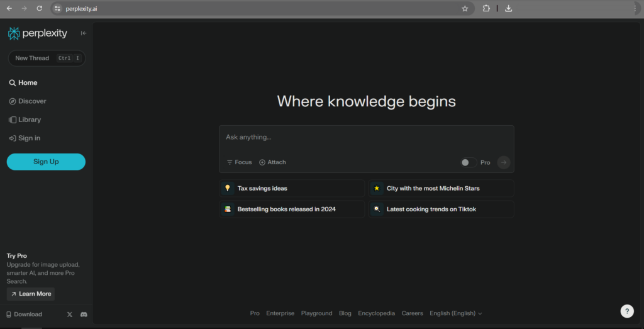Open the Discover page

pos(28,101)
